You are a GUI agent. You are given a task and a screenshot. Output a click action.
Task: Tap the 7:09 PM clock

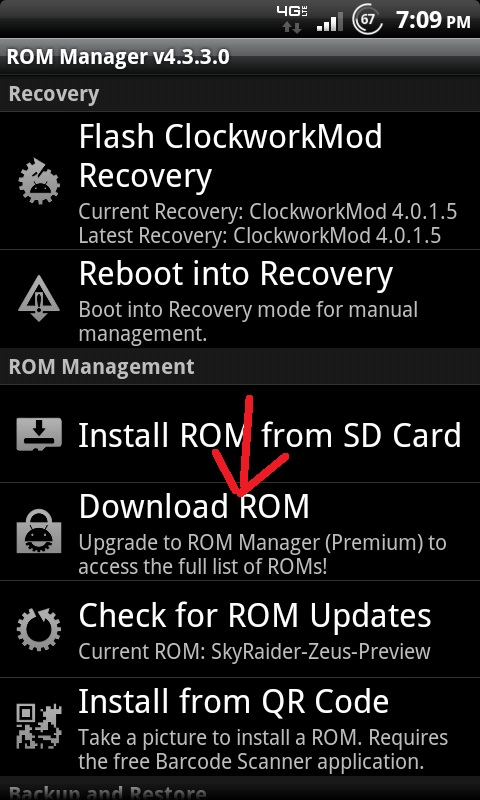(x=433, y=21)
